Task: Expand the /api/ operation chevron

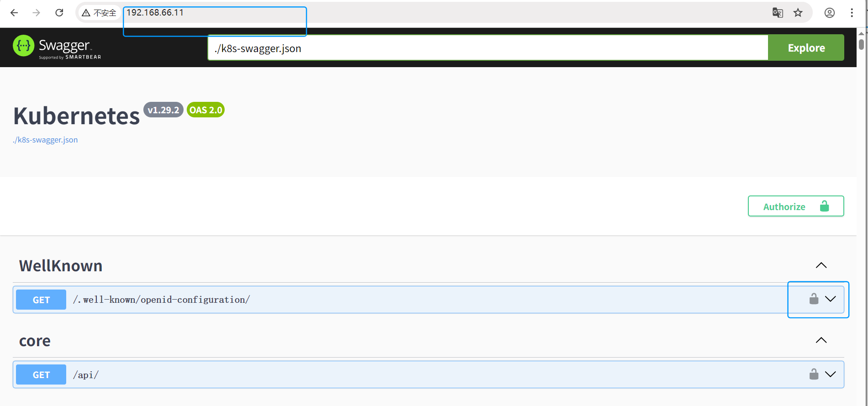Action: click(831, 374)
